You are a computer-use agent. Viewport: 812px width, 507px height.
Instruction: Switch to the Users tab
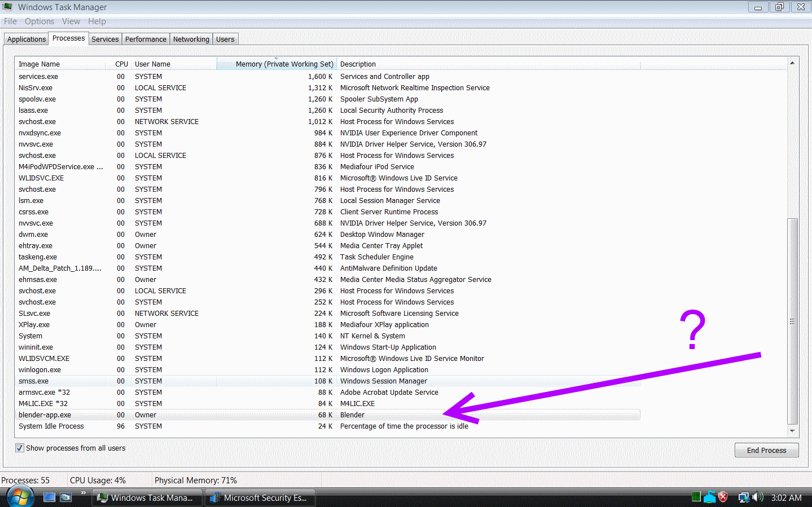(x=225, y=39)
